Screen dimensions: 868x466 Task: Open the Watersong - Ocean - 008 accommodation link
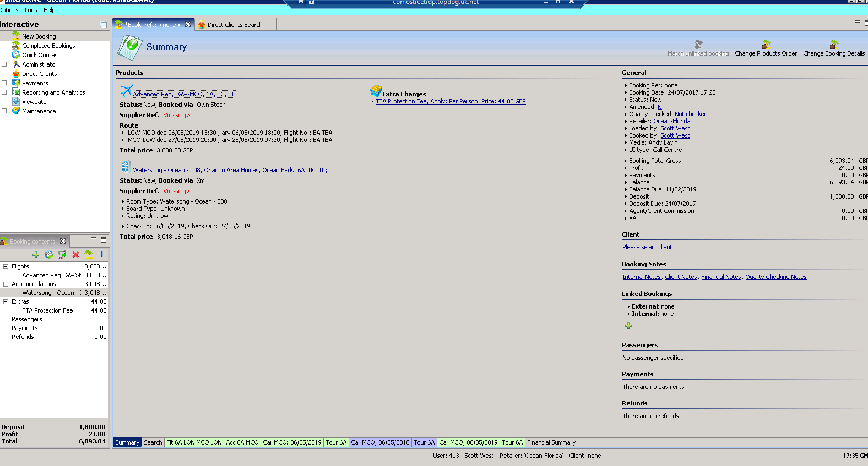click(230, 170)
